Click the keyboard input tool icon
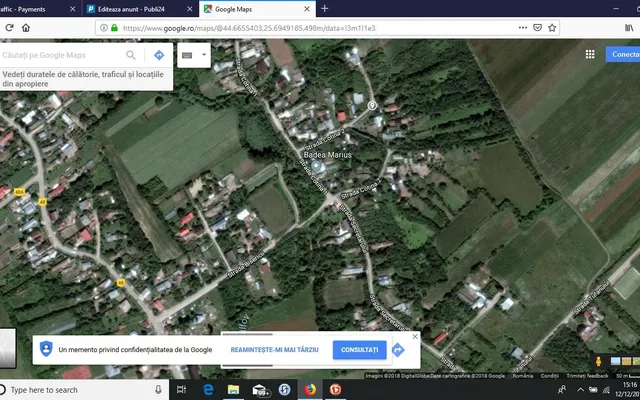 pyautogui.click(x=187, y=56)
